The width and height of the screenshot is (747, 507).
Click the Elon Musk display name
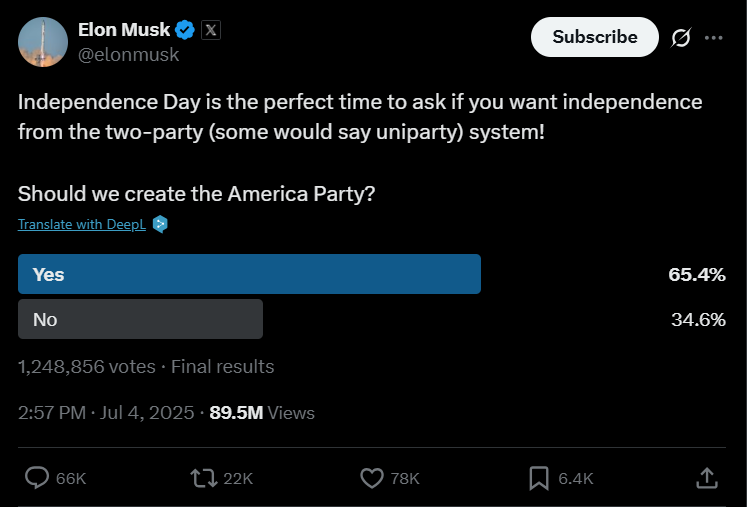click(124, 30)
